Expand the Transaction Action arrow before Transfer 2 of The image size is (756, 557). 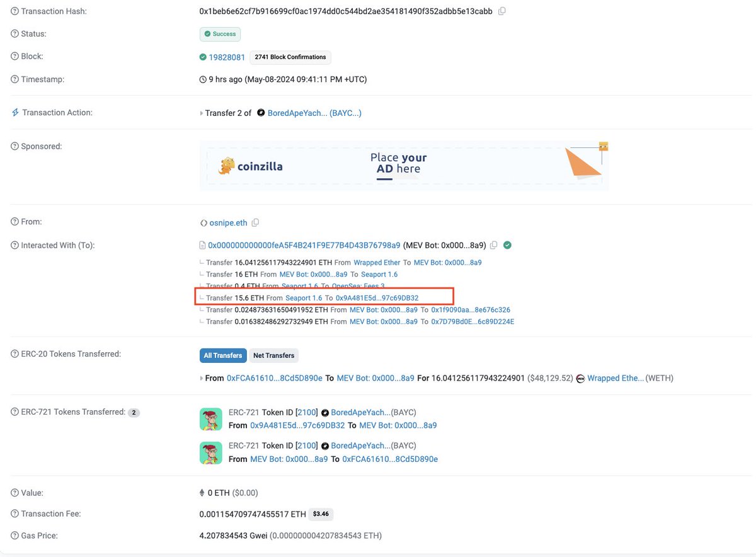[202, 113]
